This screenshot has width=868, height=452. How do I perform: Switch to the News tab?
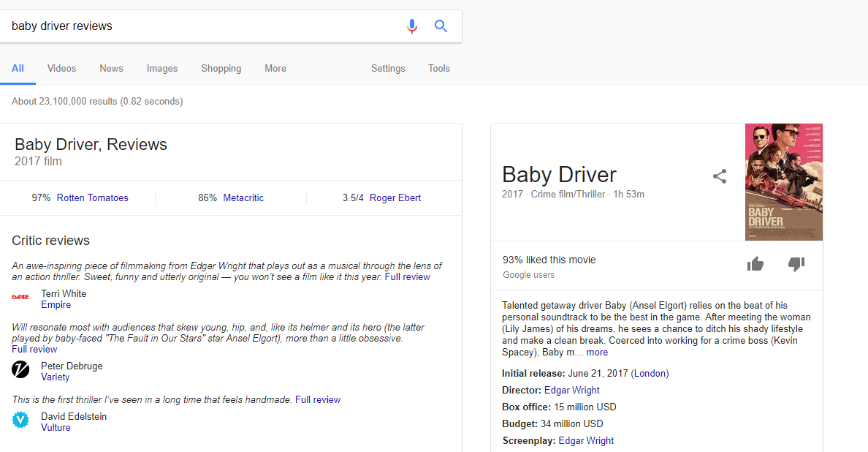111,69
